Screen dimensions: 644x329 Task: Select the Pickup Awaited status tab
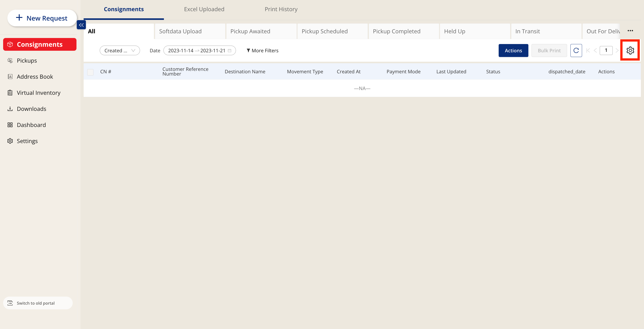(250, 31)
